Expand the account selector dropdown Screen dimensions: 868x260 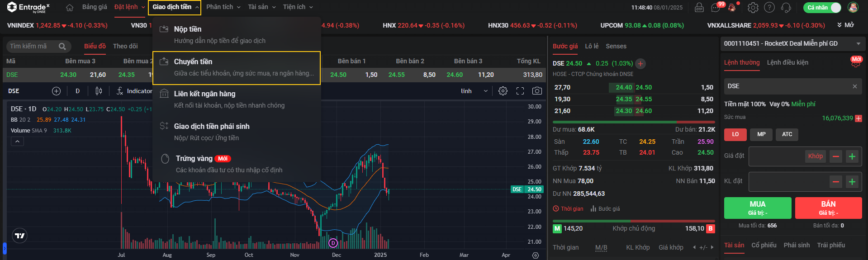pyautogui.click(x=858, y=44)
